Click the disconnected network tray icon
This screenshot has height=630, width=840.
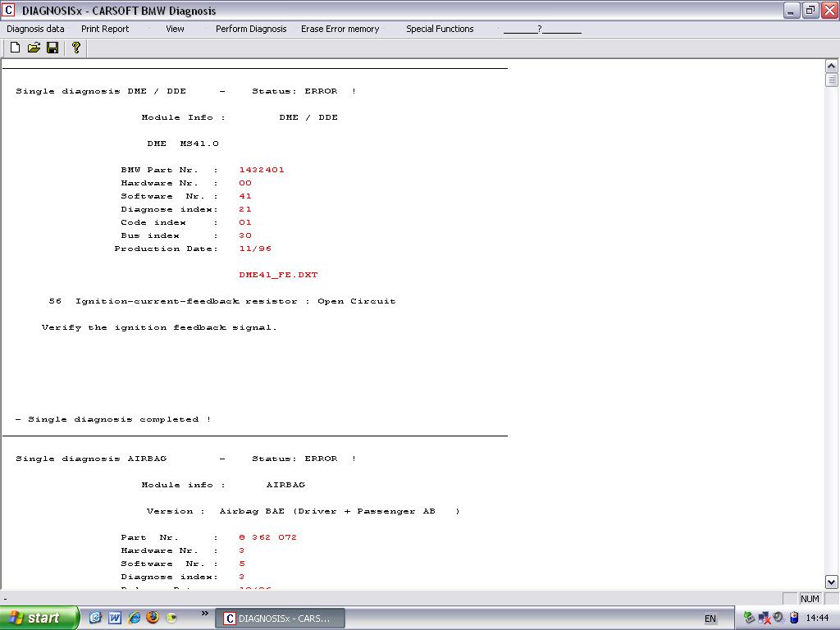[x=765, y=619]
